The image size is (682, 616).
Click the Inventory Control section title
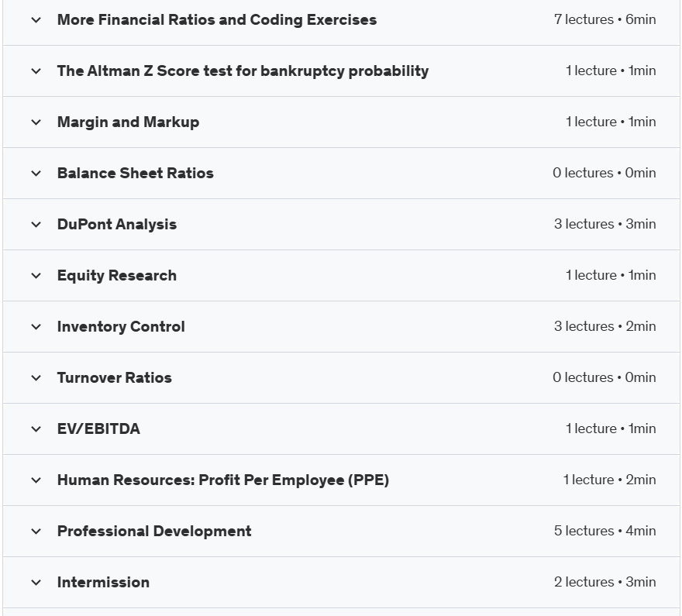(x=121, y=326)
